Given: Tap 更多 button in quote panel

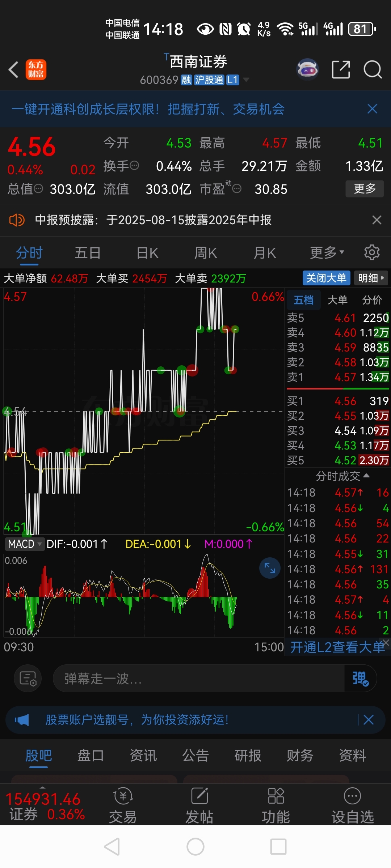Looking at the screenshot, I should pos(365,188).
